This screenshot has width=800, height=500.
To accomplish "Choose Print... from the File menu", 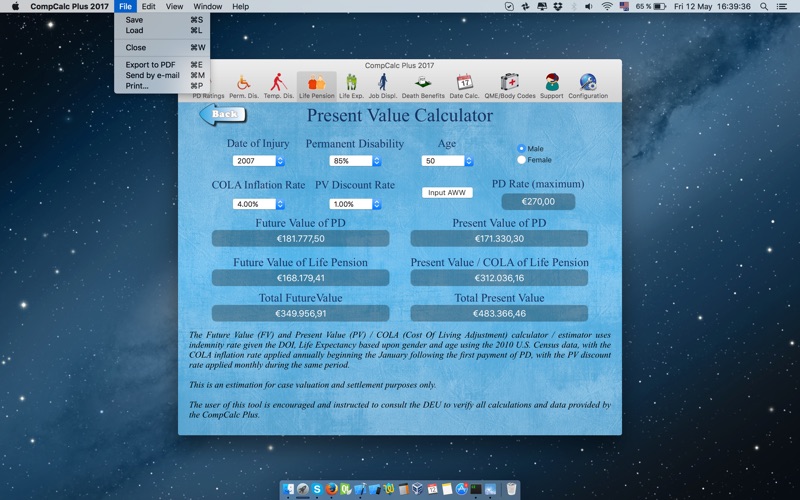I will 162,86.
